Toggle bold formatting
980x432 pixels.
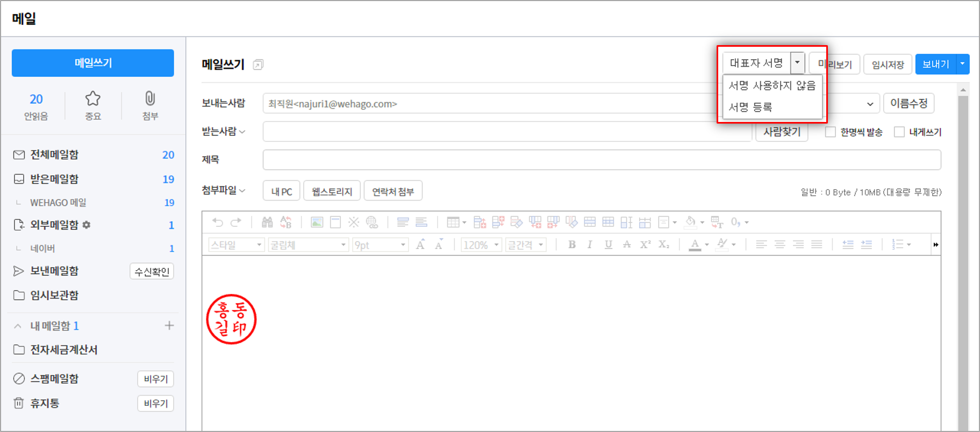point(572,245)
